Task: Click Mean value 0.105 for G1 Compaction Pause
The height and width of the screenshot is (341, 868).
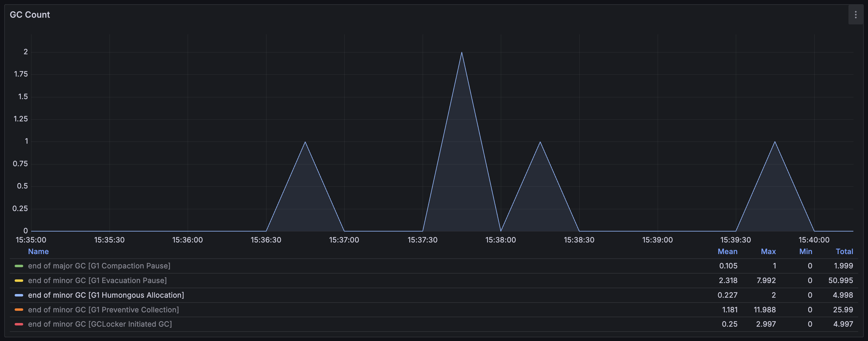Action: 728,266
